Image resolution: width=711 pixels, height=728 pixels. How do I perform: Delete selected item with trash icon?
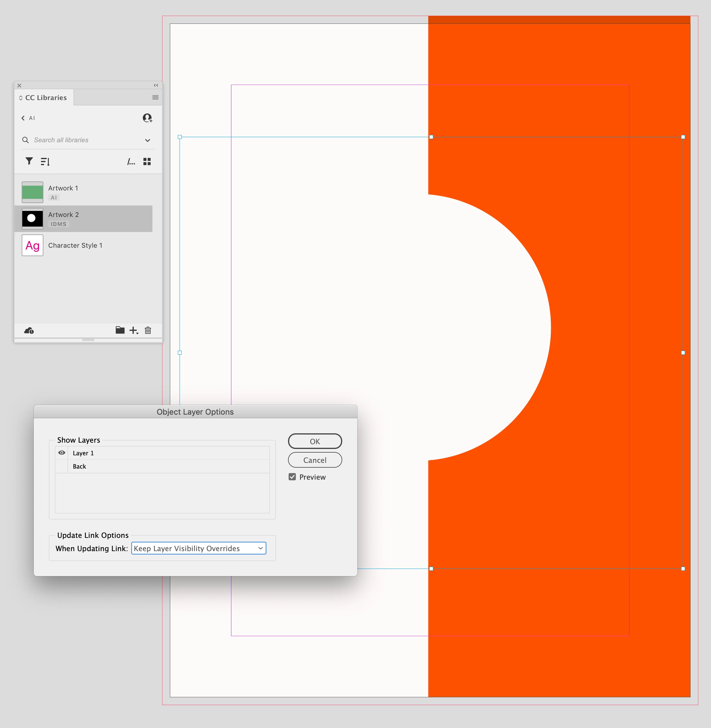coord(148,330)
